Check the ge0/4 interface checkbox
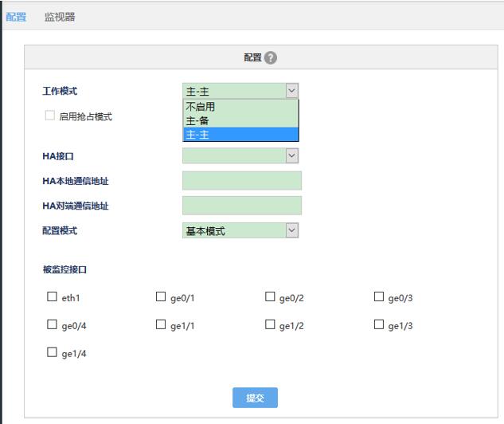The width and height of the screenshot is (504, 424). pos(53,325)
